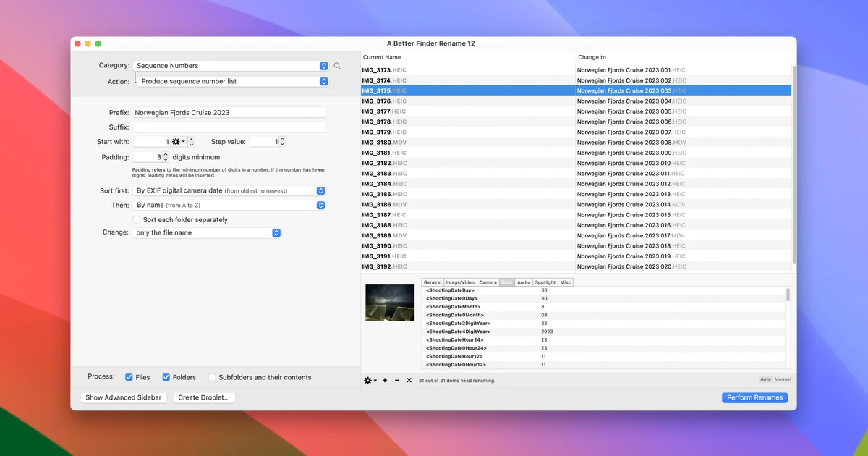Click the Start with number field
The width and height of the screenshot is (868, 456).
click(152, 142)
